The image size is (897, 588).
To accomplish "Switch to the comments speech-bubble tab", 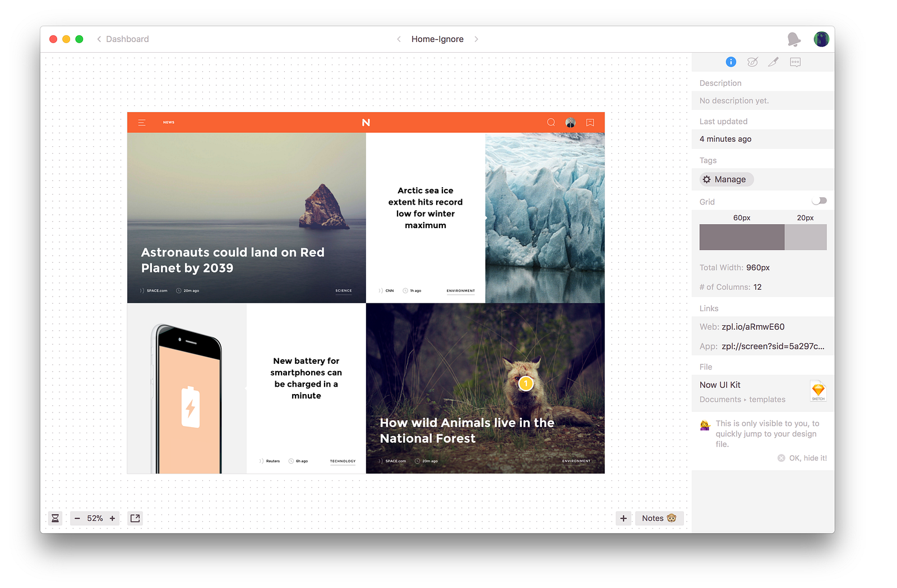I will (795, 62).
